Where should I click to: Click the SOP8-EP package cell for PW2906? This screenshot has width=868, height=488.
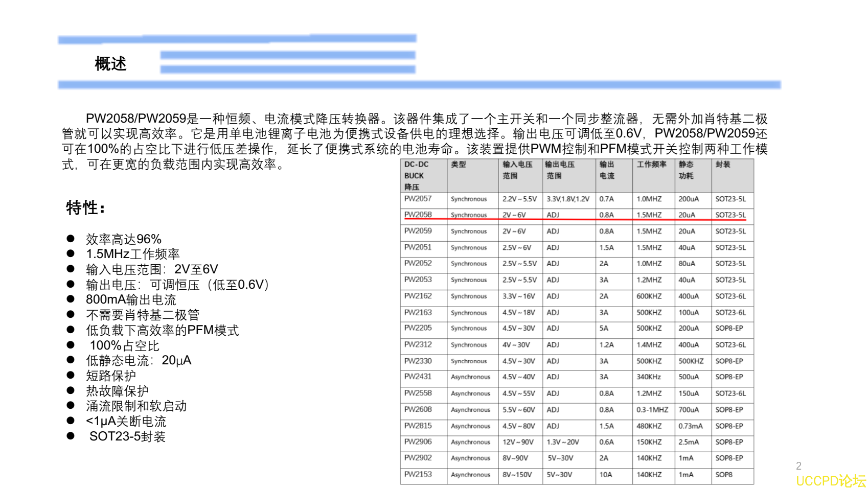click(729, 443)
